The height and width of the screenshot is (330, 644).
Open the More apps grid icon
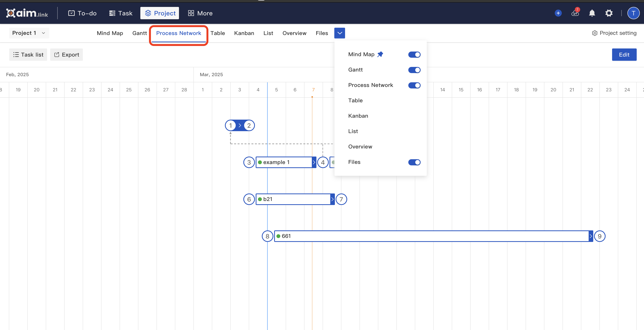pyautogui.click(x=191, y=13)
